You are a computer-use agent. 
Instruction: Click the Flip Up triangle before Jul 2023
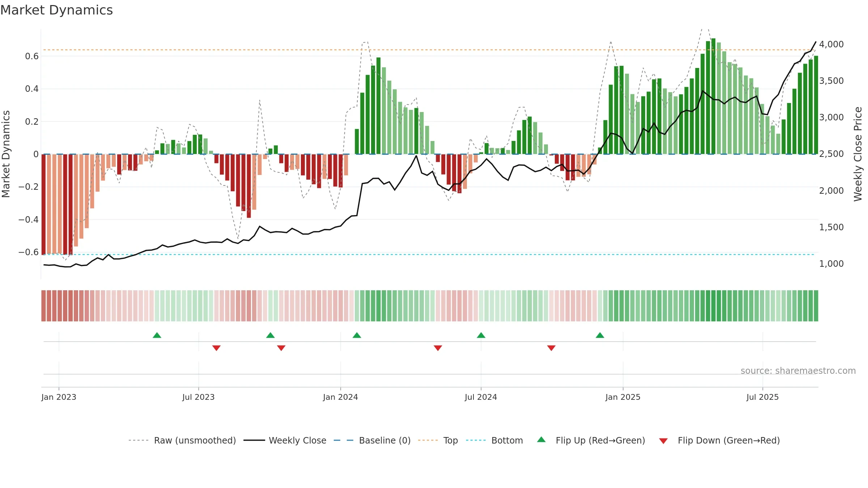tap(157, 335)
